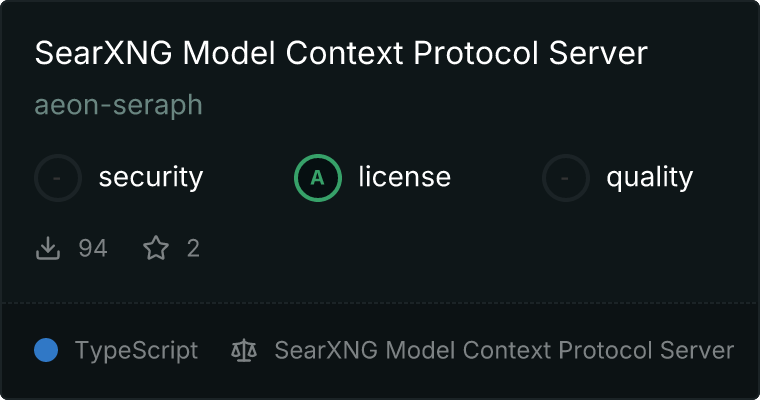Select the license label text
760x400 pixels.
(x=404, y=178)
